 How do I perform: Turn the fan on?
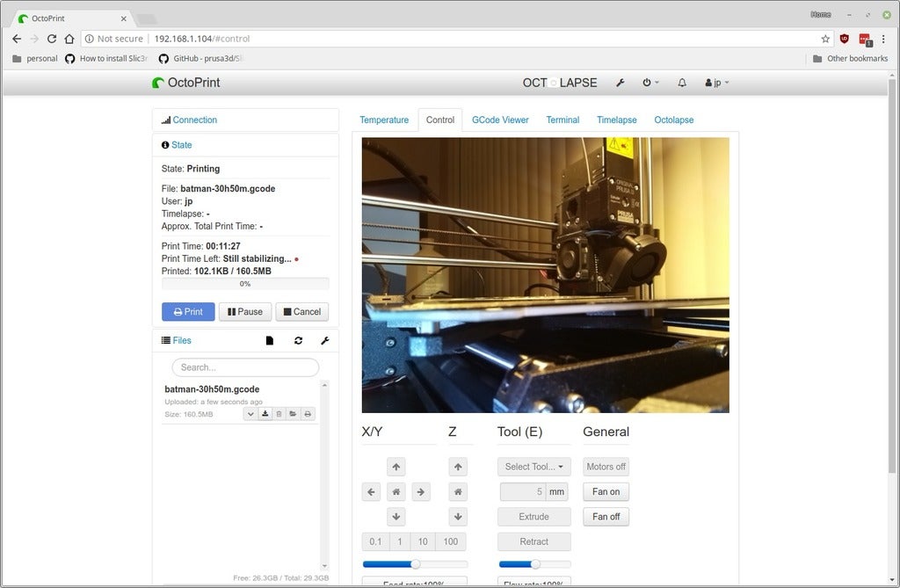606,491
